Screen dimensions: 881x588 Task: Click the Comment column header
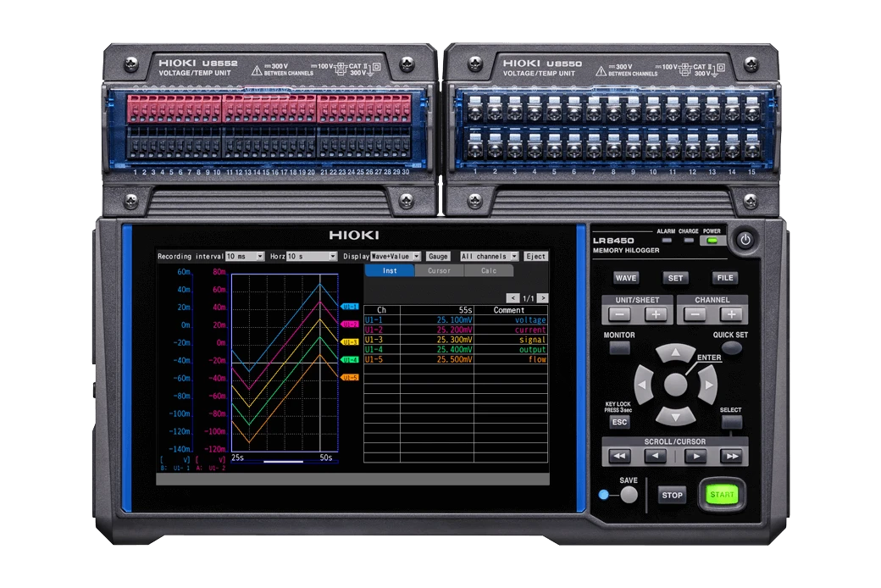tap(509, 310)
